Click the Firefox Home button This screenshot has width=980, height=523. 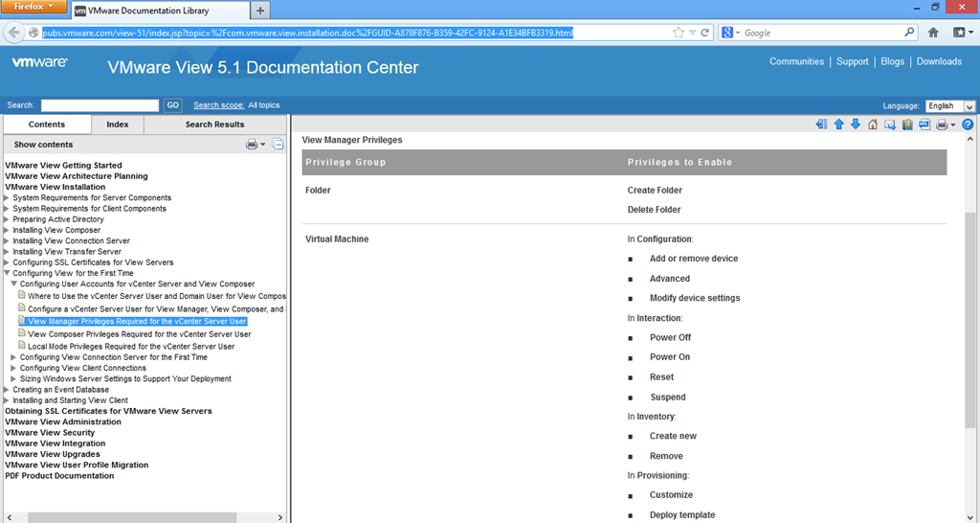coord(933,33)
